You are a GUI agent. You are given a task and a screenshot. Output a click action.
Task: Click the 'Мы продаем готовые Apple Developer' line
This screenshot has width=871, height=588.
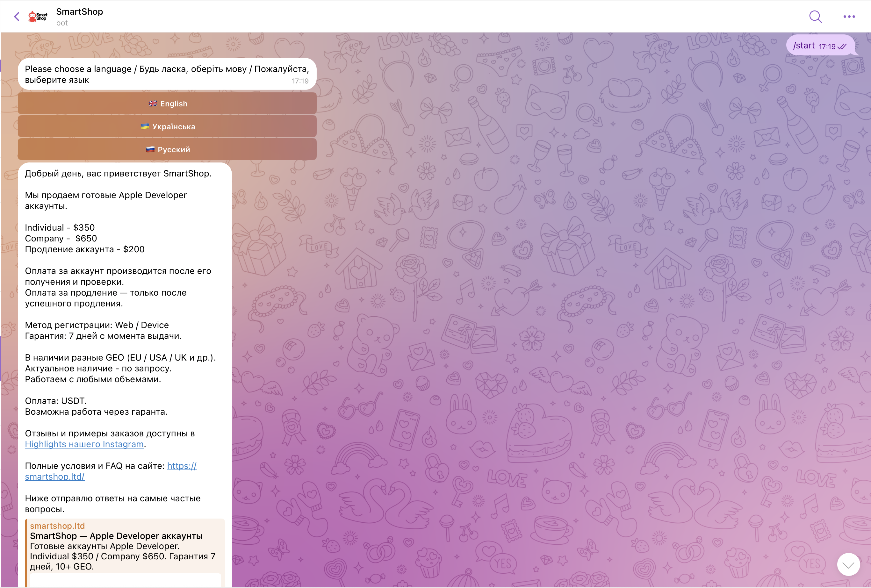coord(106,195)
